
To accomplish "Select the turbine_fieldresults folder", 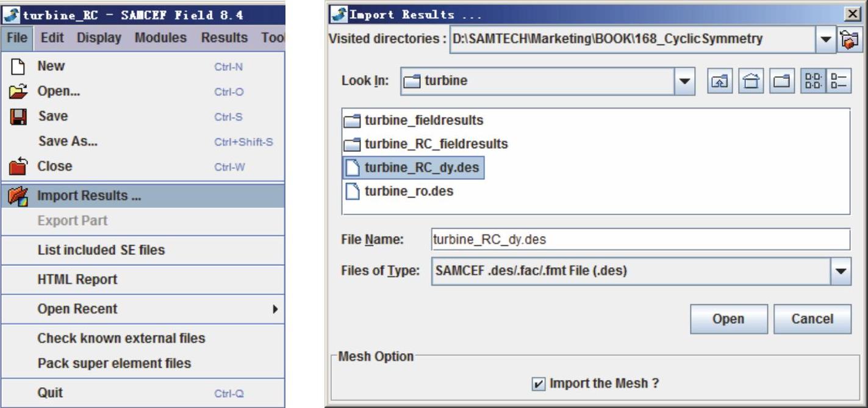I will click(x=423, y=121).
